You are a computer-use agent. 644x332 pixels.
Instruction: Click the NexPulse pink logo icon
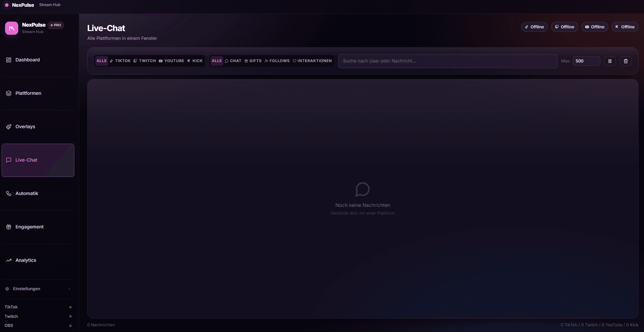click(x=11, y=28)
